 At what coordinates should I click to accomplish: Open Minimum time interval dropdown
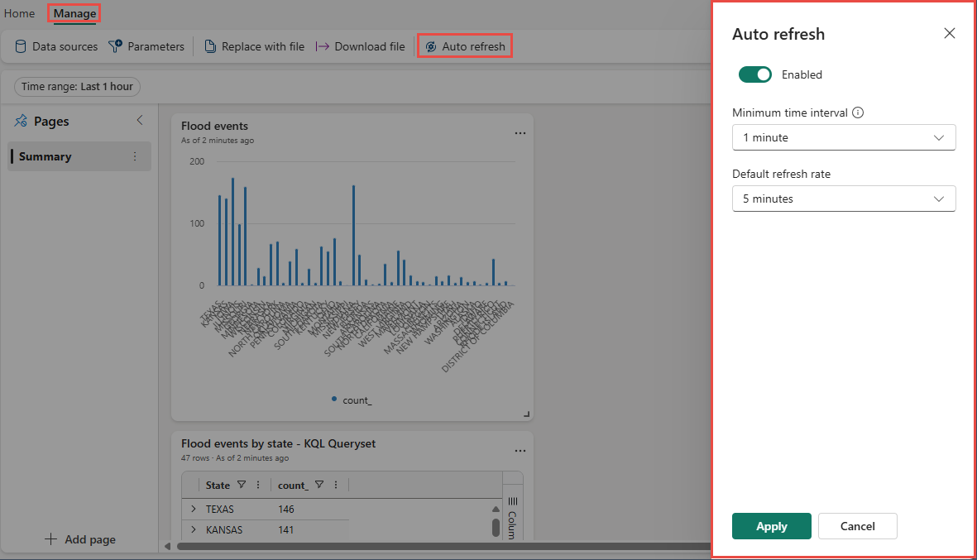tap(844, 137)
